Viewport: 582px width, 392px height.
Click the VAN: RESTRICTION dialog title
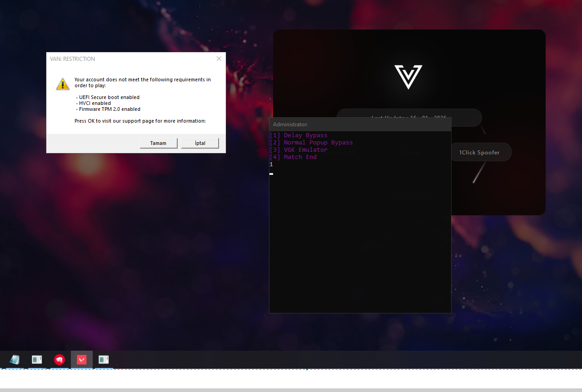(73, 59)
